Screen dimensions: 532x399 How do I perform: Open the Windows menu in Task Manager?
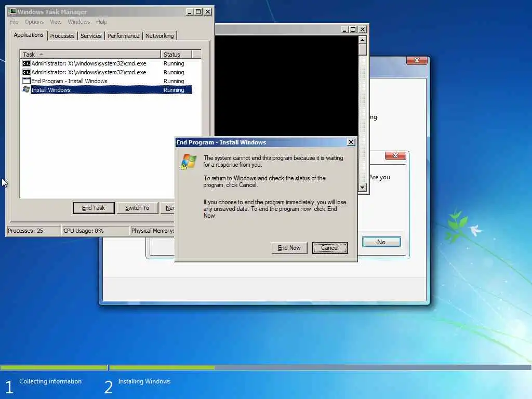(x=79, y=22)
